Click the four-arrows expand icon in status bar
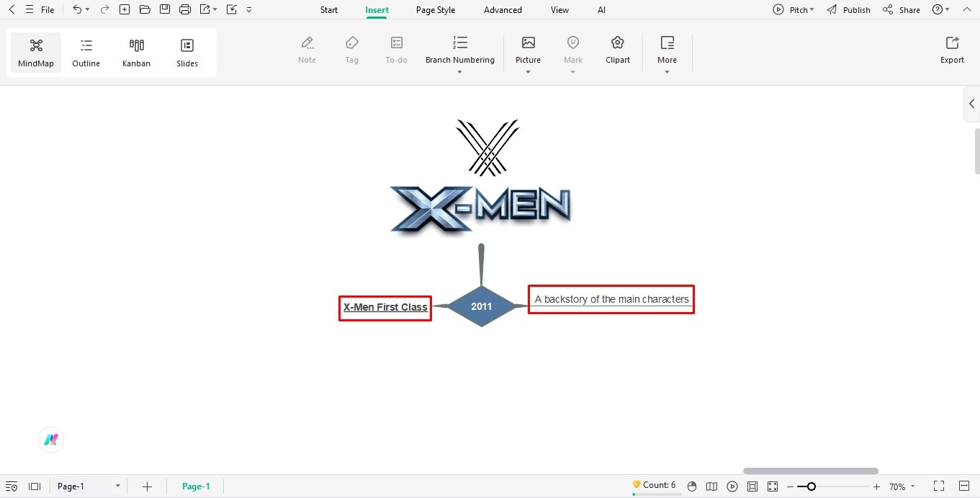This screenshot has width=980, height=498. point(773,486)
